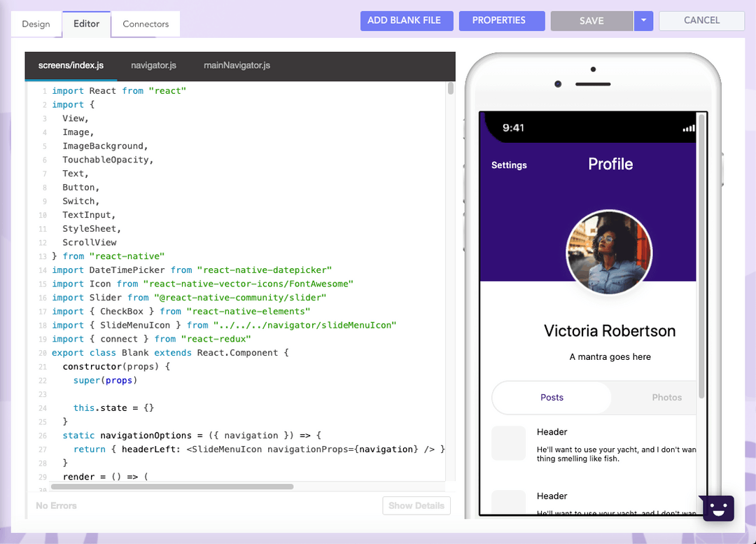Click the CANCEL button
Viewport: 756px width, 544px height.
point(701,20)
